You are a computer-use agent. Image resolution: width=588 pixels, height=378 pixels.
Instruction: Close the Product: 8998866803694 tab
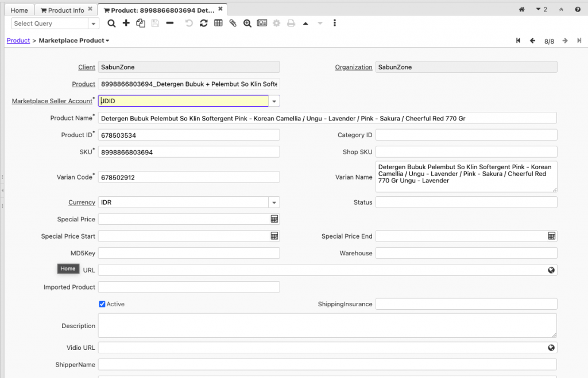[220, 9]
